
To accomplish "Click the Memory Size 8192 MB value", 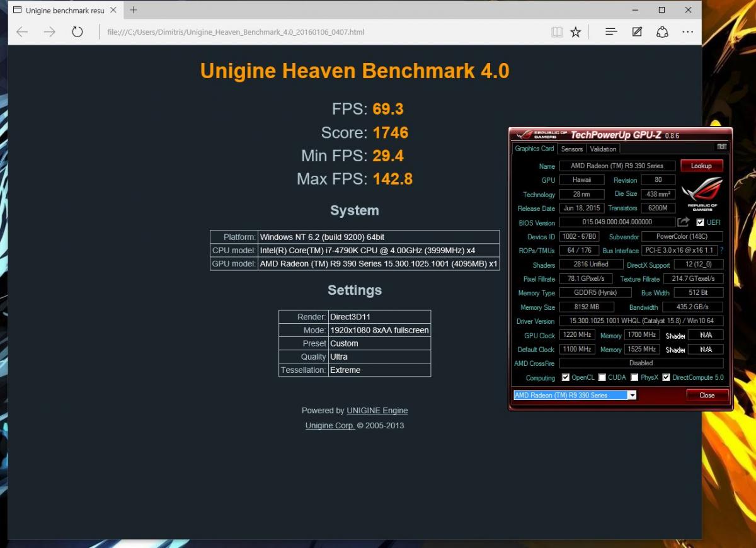I will pos(587,307).
